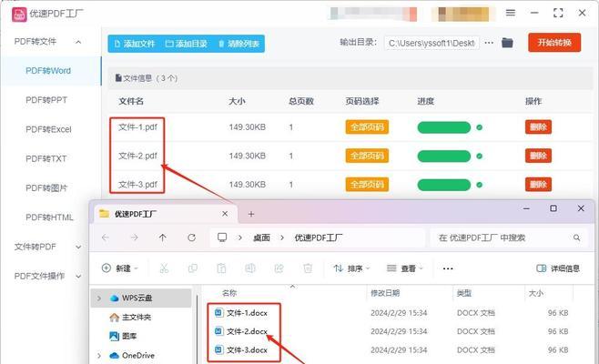Image resolution: width=599 pixels, height=364 pixels.
Task: Click 全部页码 button for 文件-2.pdf
Action: (367, 156)
